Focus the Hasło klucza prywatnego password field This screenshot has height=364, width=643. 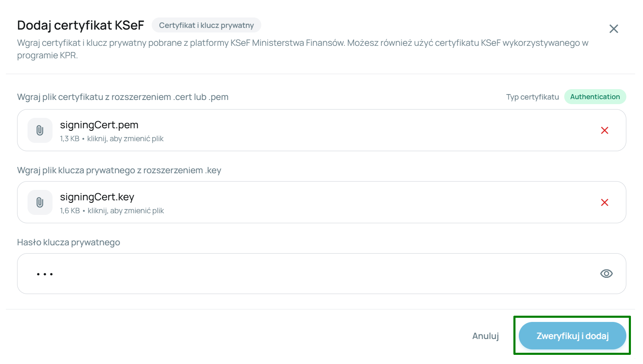tap(321, 274)
